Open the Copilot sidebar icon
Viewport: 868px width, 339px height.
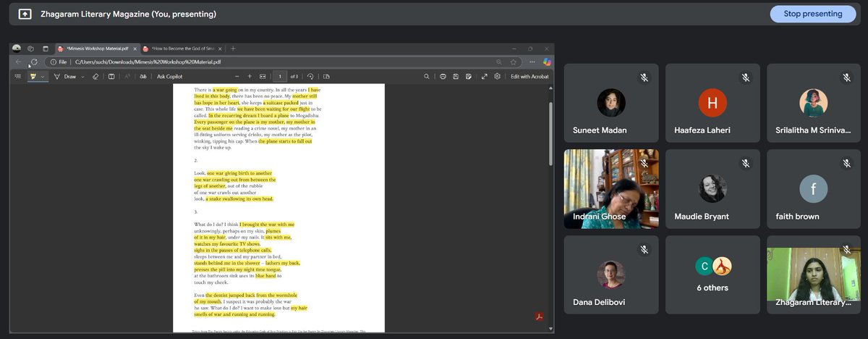(547, 62)
